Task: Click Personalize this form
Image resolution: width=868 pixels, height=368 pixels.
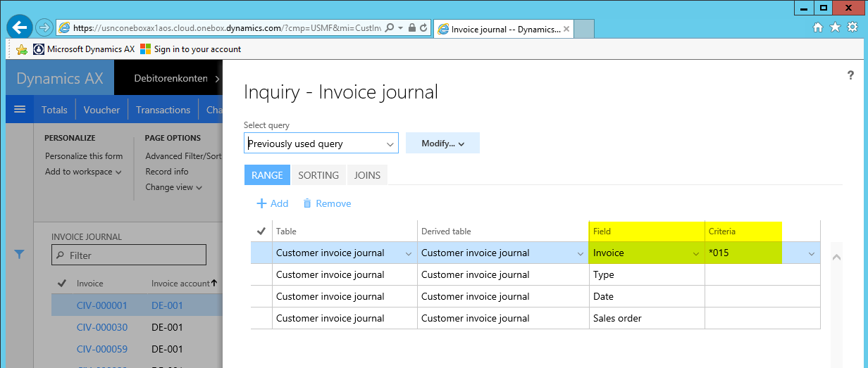Action: [x=84, y=156]
